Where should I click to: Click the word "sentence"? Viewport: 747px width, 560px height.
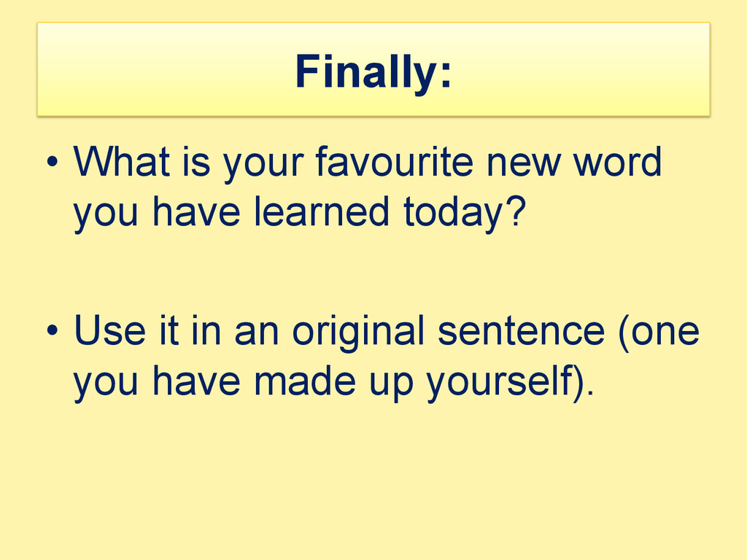pos(521,332)
